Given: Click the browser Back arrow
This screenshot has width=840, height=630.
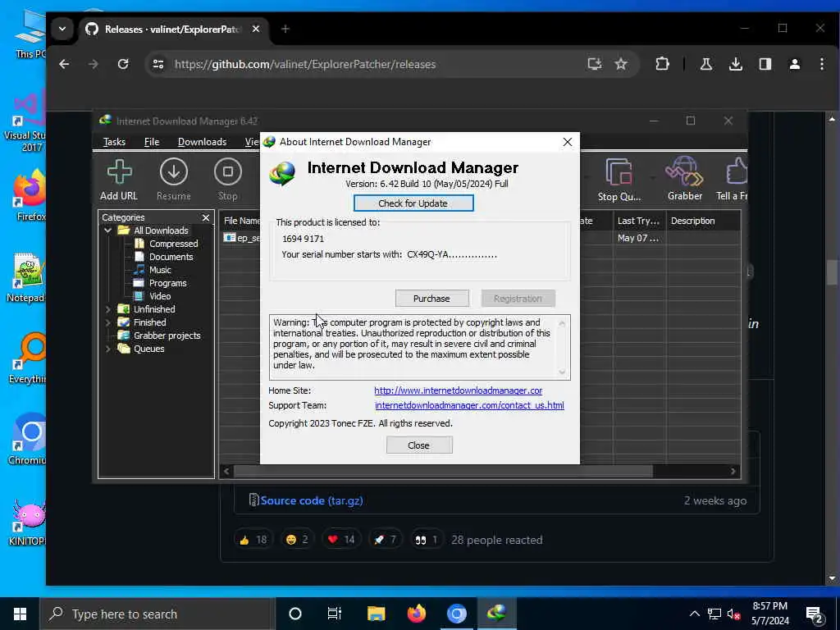Looking at the screenshot, I should pos(64,64).
